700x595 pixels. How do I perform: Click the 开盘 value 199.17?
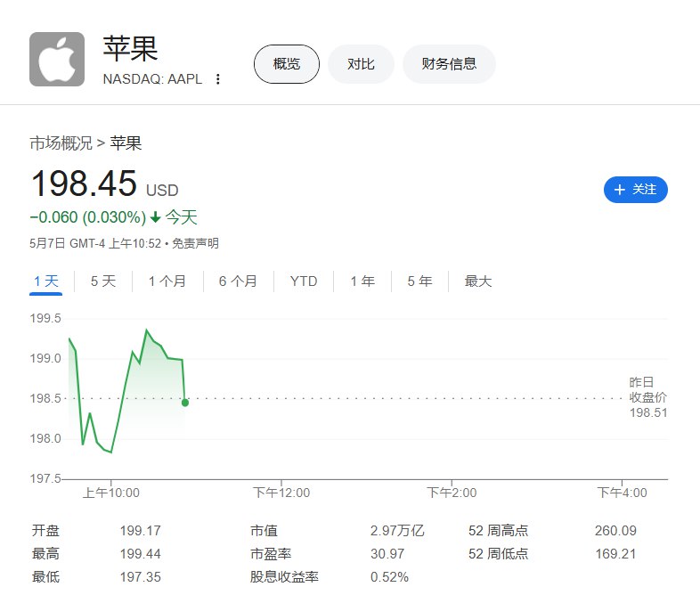click(140, 530)
